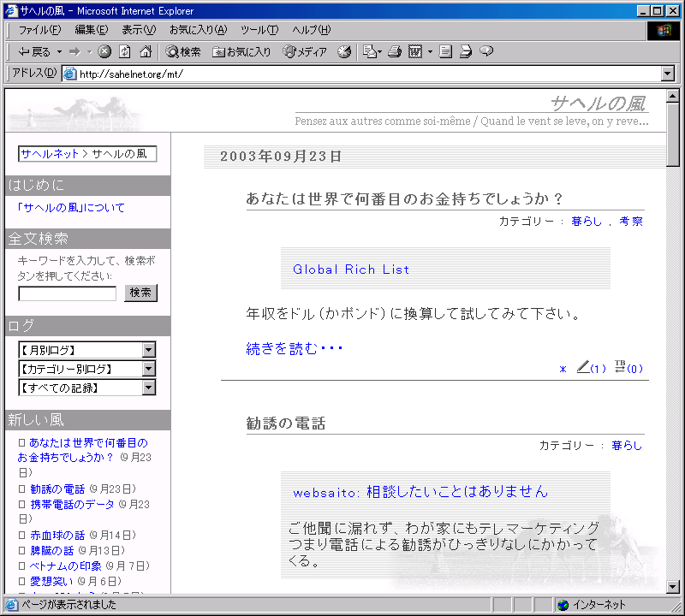This screenshot has height=616, width=685.
Task: Click the Windows logo throbber icon
Action: tap(663, 30)
